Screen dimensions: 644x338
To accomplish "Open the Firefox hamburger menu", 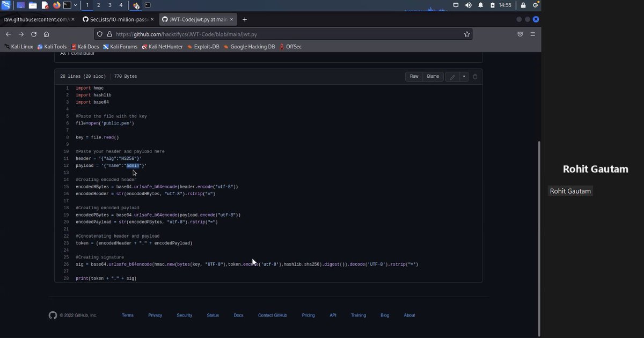I will coord(532,34).
